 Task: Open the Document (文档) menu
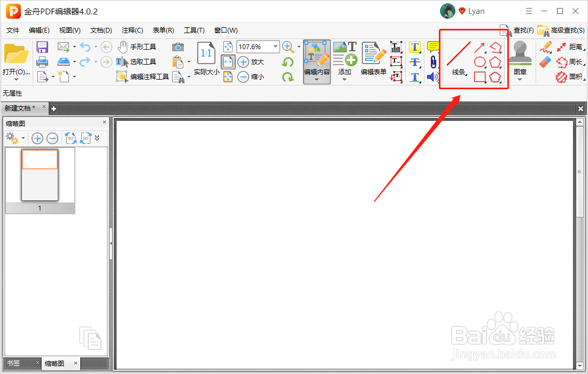(101, 30)
